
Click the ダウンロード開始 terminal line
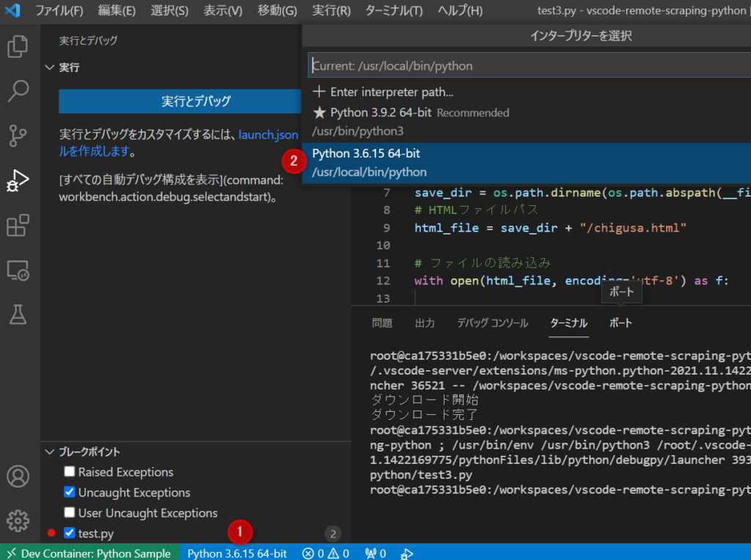425,399
